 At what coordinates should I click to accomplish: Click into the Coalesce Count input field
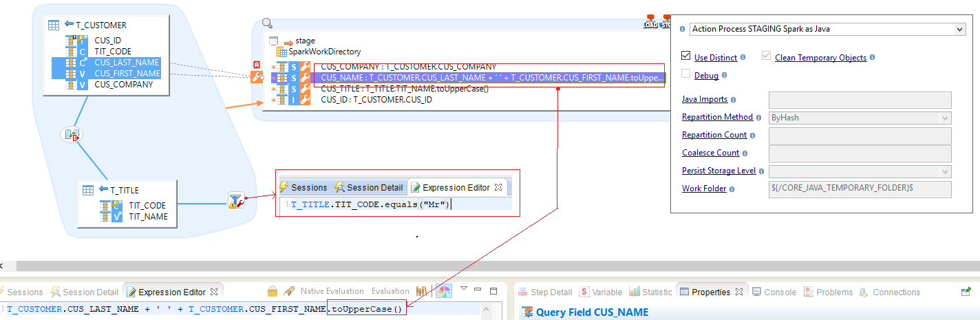(859, 153)
